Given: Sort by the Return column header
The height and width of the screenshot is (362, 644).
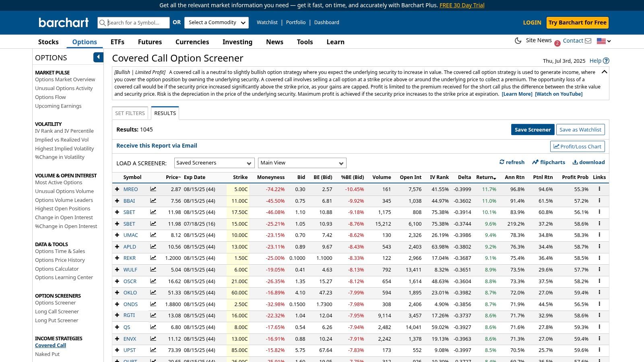Looking at the screenshot, I should [486, 177].
